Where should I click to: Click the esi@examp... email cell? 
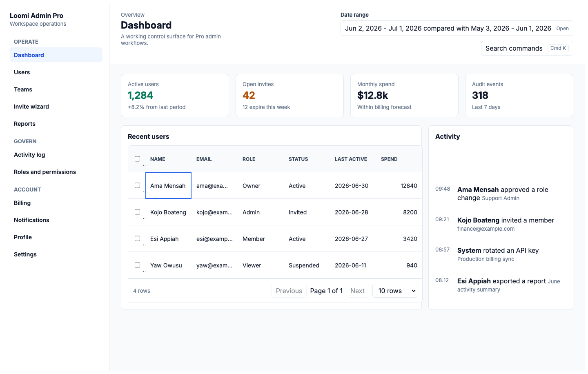click(214, 239)
